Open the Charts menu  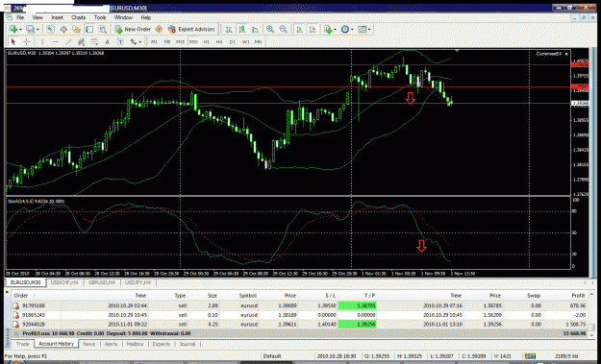point(78,17)
